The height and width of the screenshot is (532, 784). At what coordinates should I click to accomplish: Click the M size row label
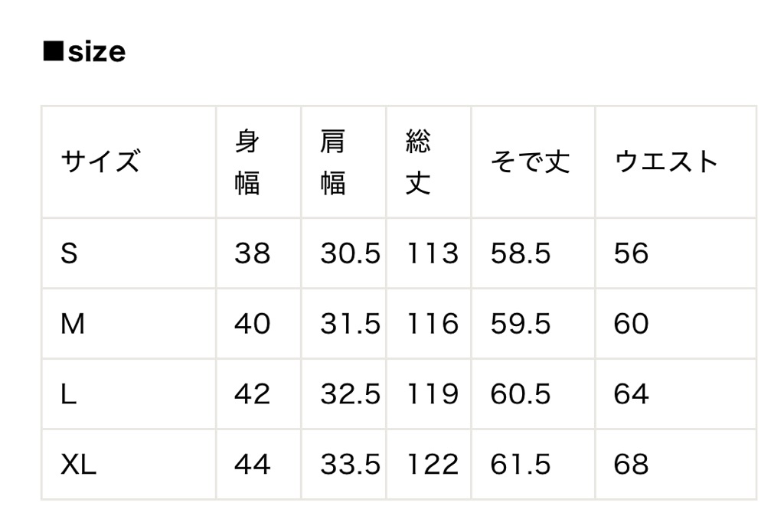(x=73, y=324)
